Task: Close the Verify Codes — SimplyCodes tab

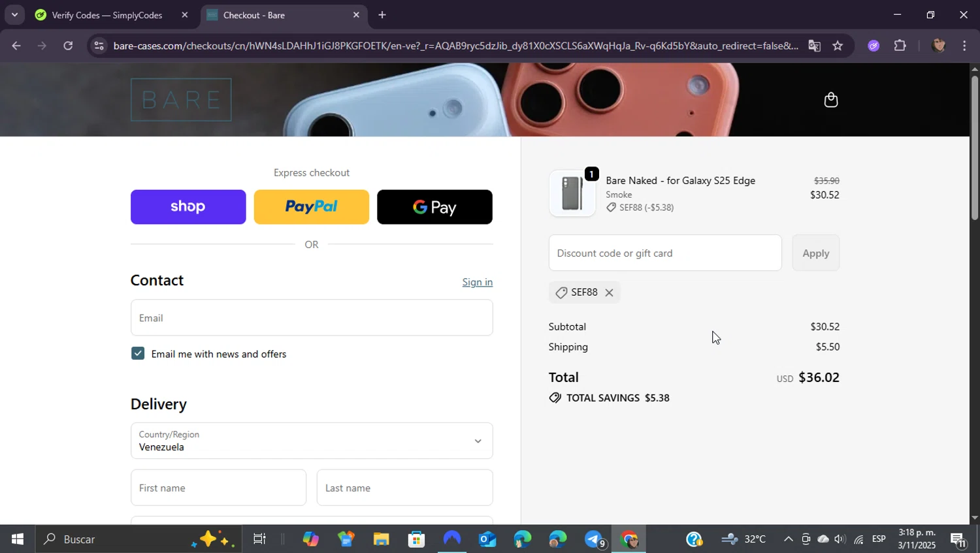Action: point(185,15)
